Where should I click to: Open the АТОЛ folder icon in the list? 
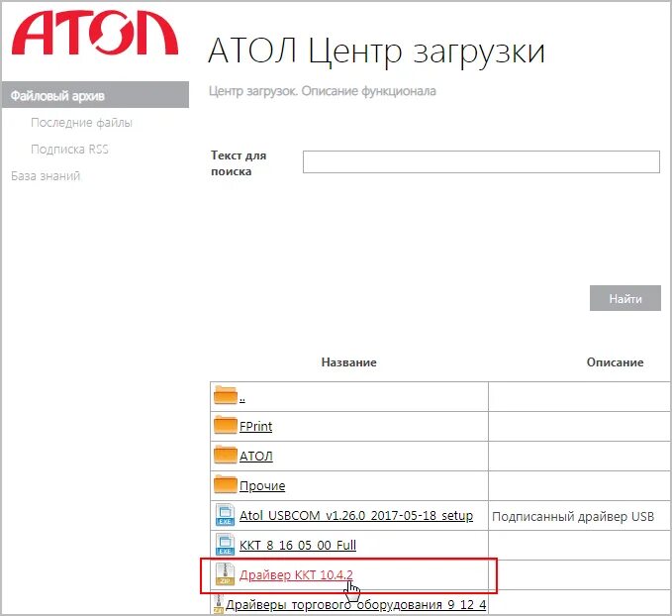(226, 455)
